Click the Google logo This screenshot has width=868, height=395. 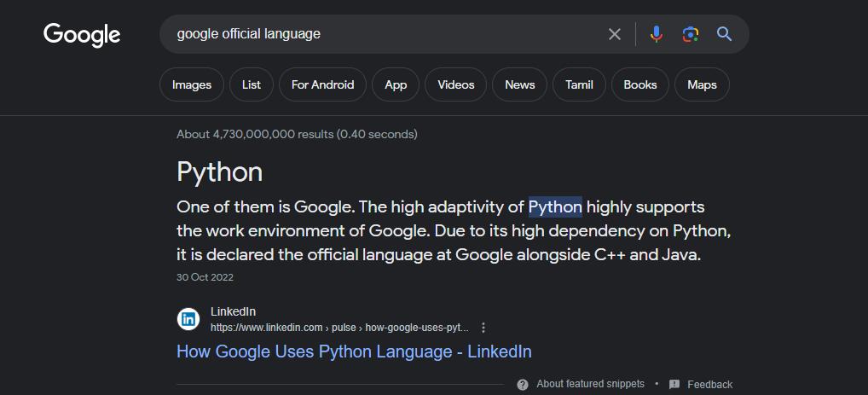tap(82, 35)
